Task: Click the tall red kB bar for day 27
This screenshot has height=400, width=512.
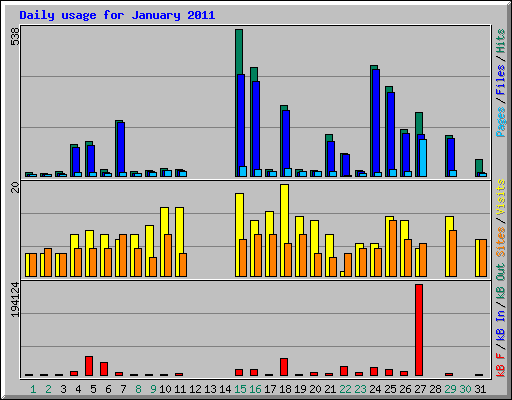Action: 419,330
